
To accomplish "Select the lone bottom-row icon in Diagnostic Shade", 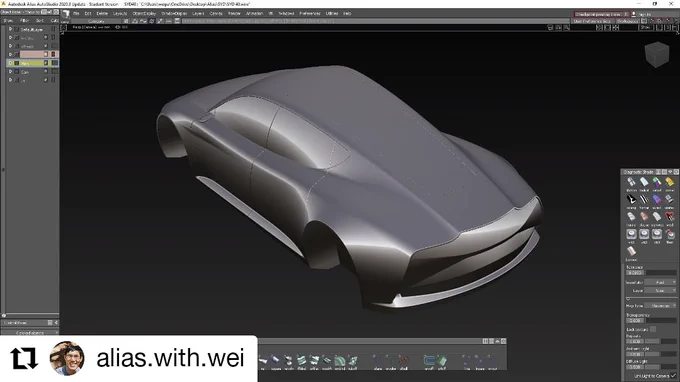I will pyautogui.click(x=631, y=251).
